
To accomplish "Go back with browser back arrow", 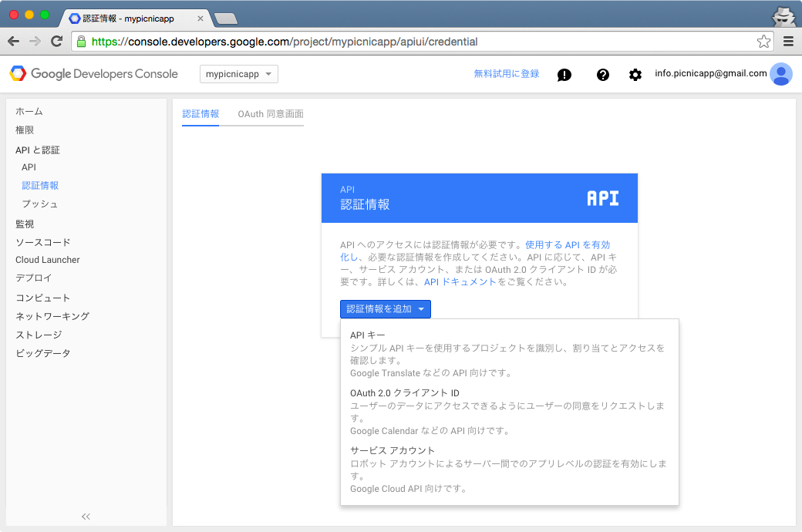I will pyautogui.click(x=14, y=42).
